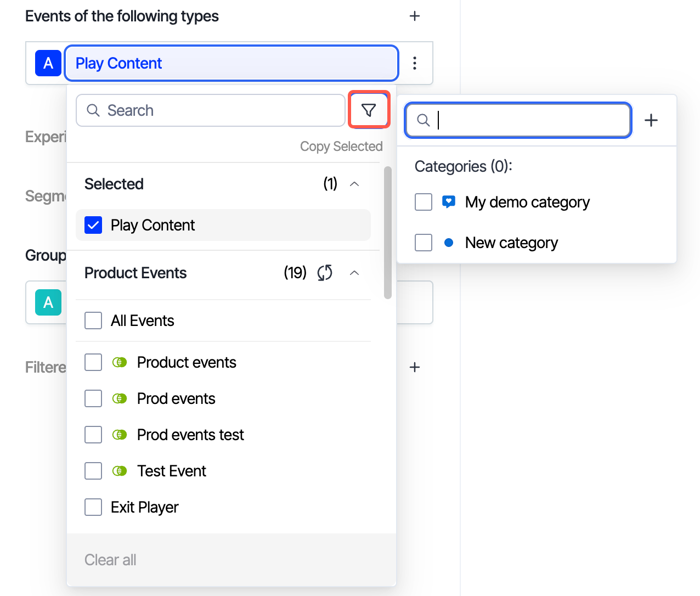Image resolution: width=700 pixels, height=596 pixels.
Task: Click Copy Selected link
Action: pos(341,147)
